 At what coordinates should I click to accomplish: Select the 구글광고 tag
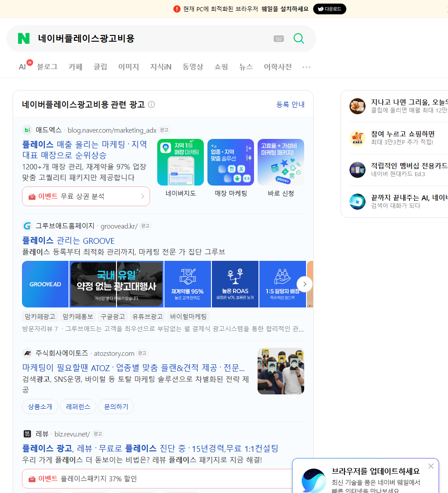click(x=112, y=316)
